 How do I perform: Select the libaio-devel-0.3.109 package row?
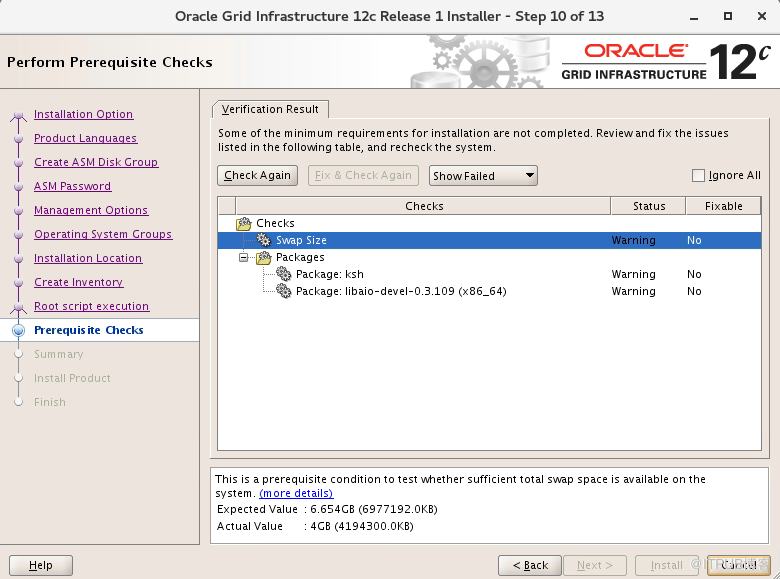489,291
